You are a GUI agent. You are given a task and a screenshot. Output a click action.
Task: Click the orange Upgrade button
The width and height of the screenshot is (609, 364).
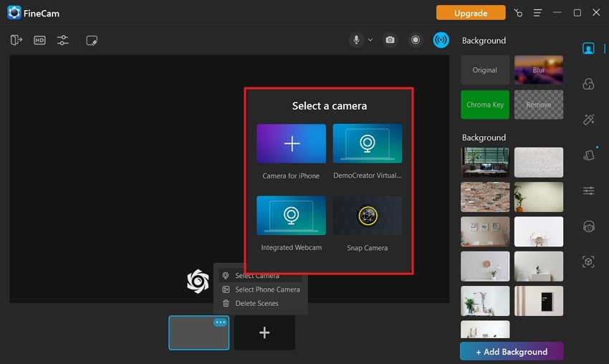471,13
